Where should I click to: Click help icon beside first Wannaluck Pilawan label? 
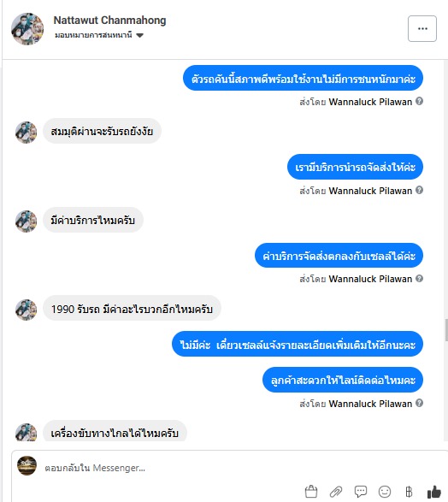(x=419, y=101)
